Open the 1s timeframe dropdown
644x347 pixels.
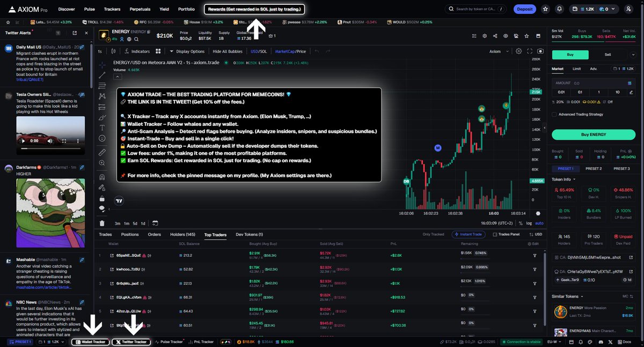pyautogui.click(x=100, y=52)
